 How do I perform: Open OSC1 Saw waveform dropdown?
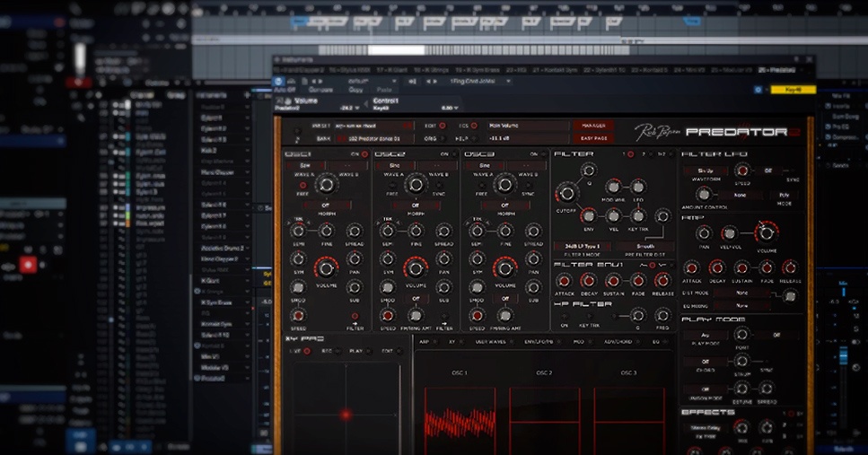(304, 166)
